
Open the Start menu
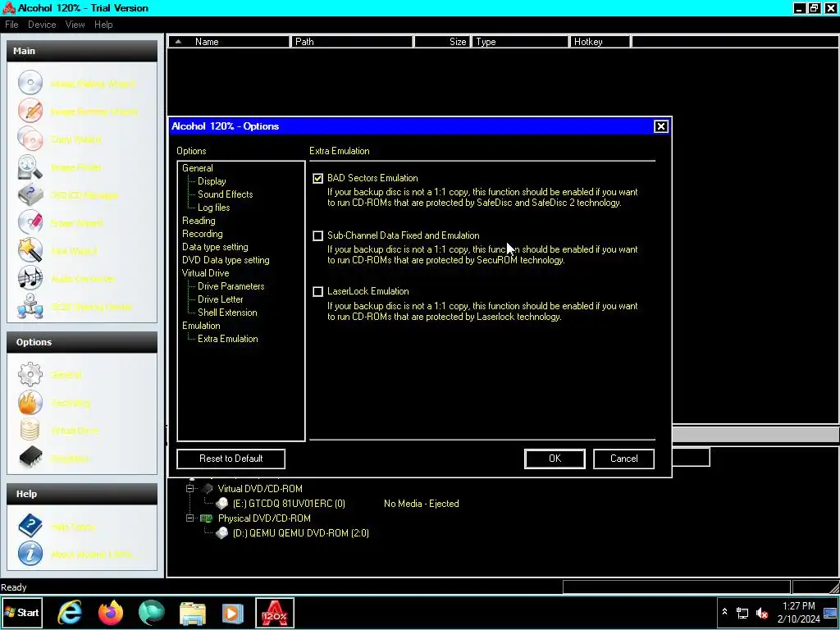pyautogui.click(x=21, y=613)
